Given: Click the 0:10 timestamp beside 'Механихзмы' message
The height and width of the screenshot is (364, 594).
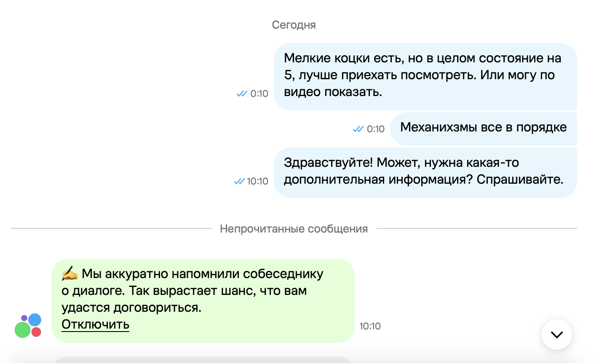Looking at the screenshot, I should (375, 129).
